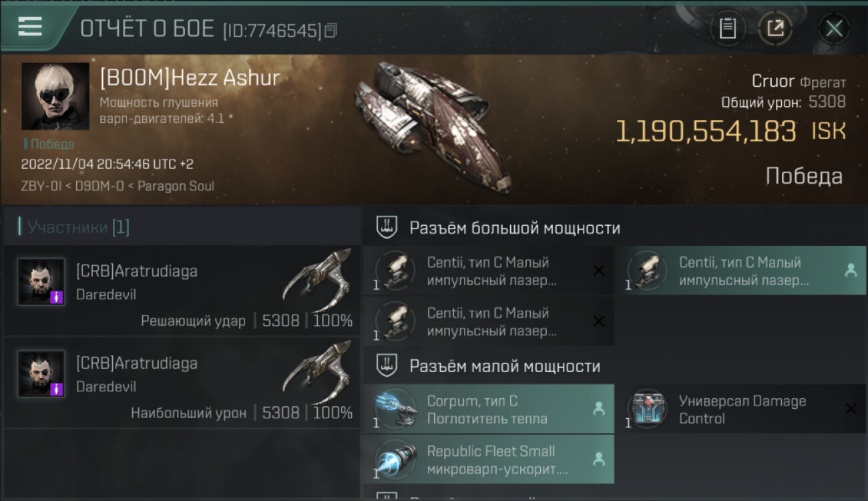Open the hamburger menu at top left
The image size is (868, 501).
click(30, 26)
